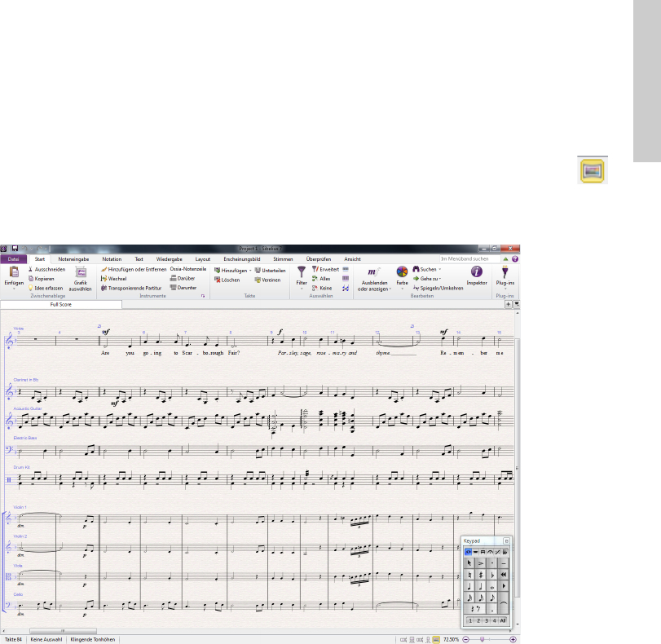
Task: Switch to Wiedergabe tab
Action: click(169, 259)
